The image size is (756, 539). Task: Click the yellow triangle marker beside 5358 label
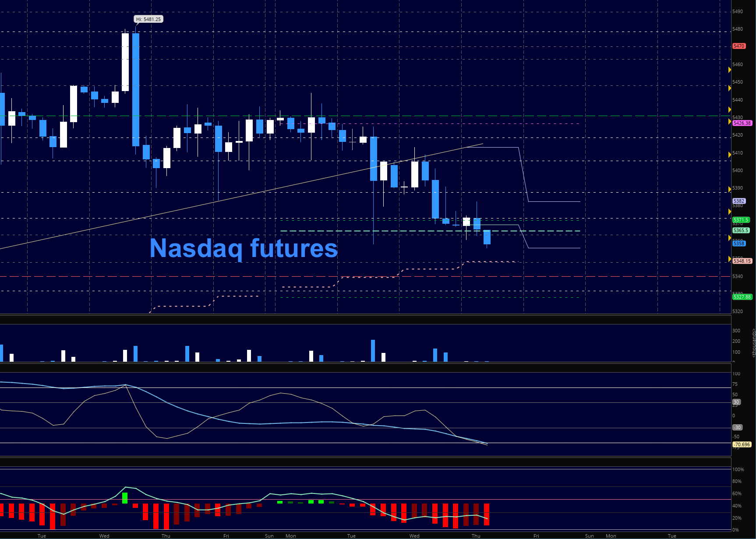(x=730, y=238)
